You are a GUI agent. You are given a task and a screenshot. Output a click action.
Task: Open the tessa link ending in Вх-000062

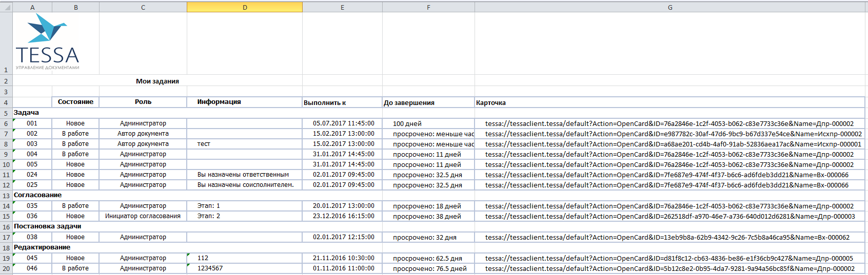(x=667, y=237)
